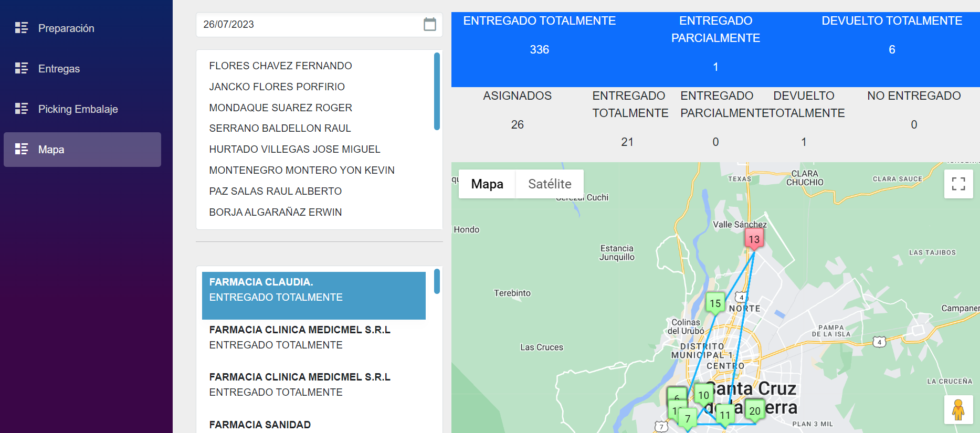980x433 pixels.
Task: Click the Colinas del Urubó map label
Action: point(686,326)
